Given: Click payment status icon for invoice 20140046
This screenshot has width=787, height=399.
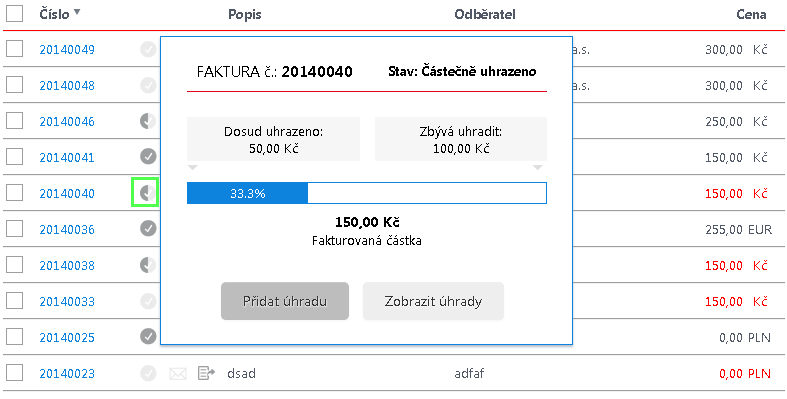Looking at the screenshot, I should [148, 121].
